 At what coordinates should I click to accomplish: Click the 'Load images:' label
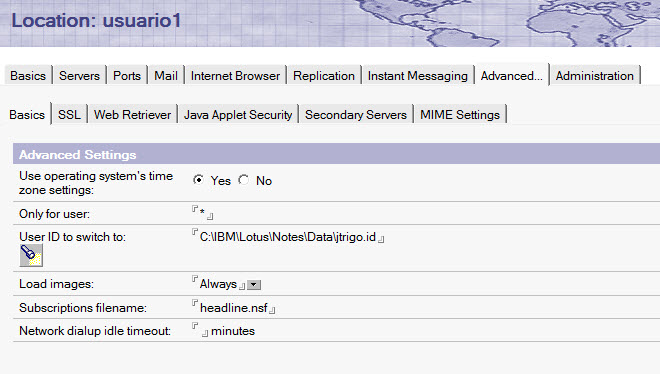pyautogui.click(x=56, y=284)
